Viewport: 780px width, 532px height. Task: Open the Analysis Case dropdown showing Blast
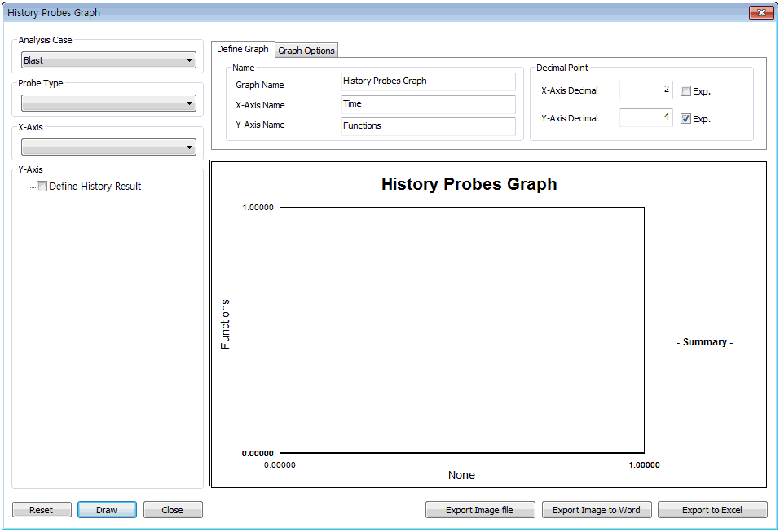tap(108, 60)
